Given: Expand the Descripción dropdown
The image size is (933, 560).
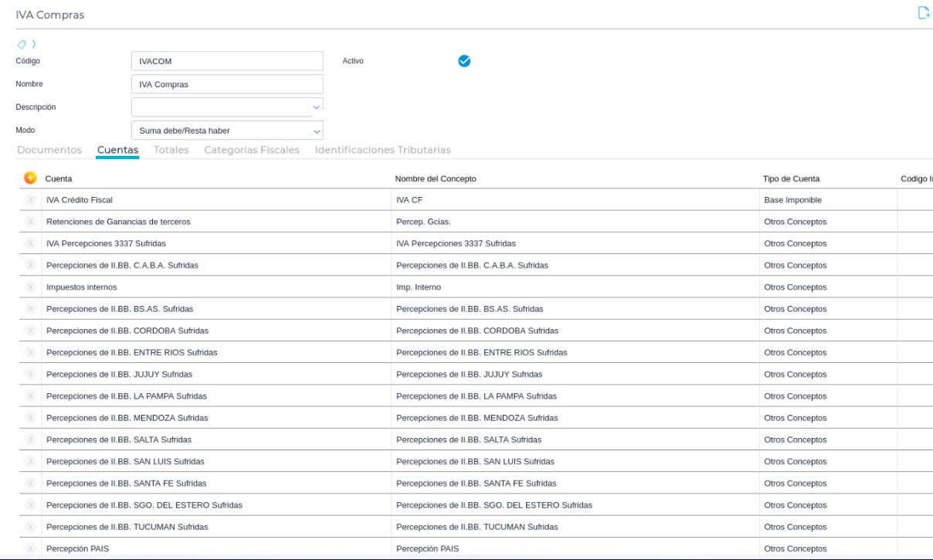Looking at the screenshot, I should point(315,107).
